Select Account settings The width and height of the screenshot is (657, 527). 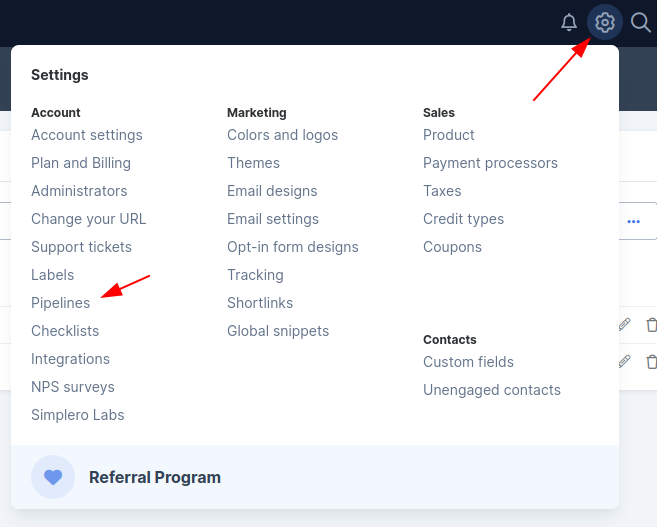87,135
